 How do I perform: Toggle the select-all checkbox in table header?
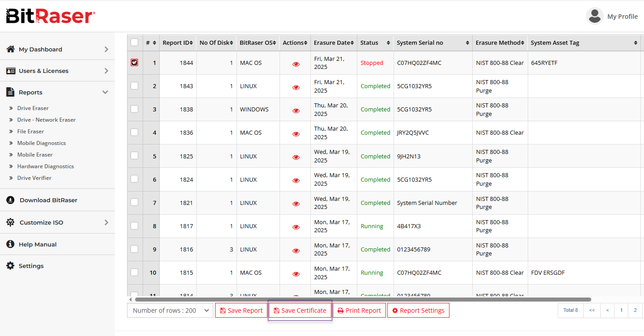(134, 43)
